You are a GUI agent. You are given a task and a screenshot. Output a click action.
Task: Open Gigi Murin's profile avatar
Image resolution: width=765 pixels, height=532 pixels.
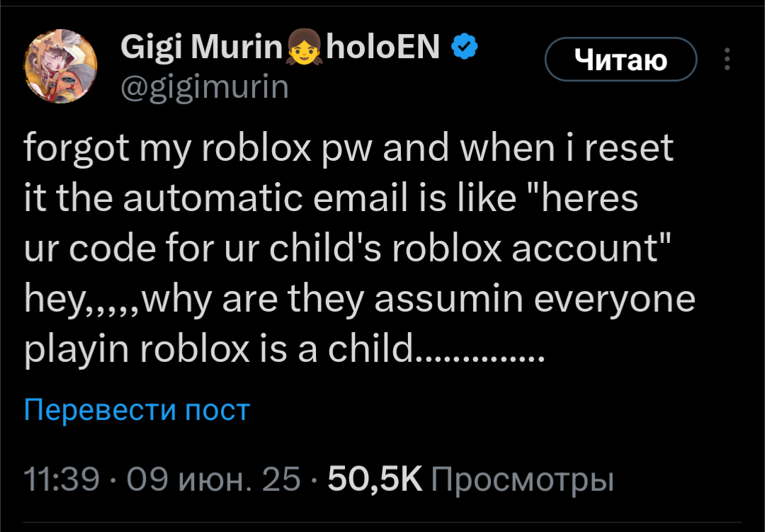coord(59,66)
